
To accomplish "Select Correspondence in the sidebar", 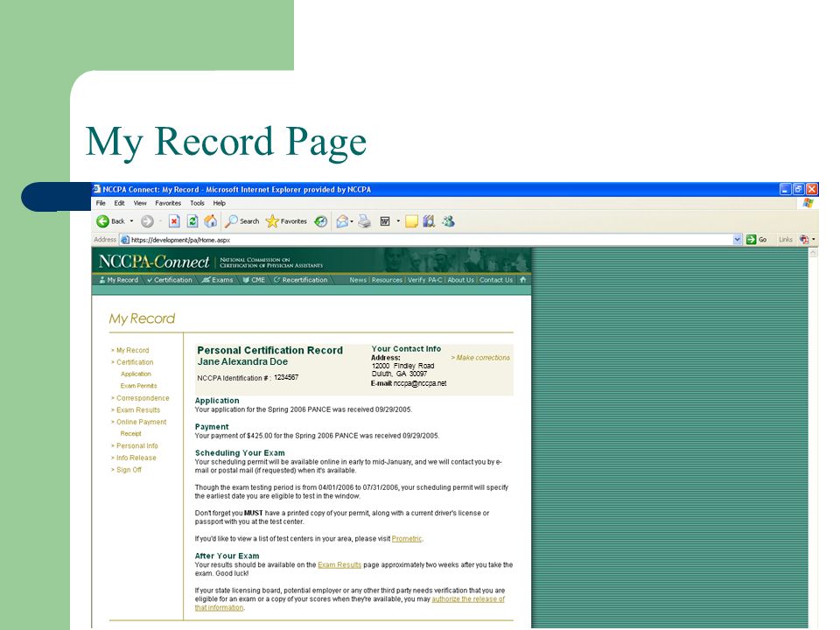I will (x=143, y=398).
